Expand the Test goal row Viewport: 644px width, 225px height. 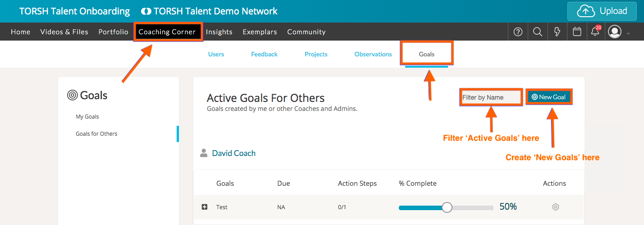click(205, 207)
